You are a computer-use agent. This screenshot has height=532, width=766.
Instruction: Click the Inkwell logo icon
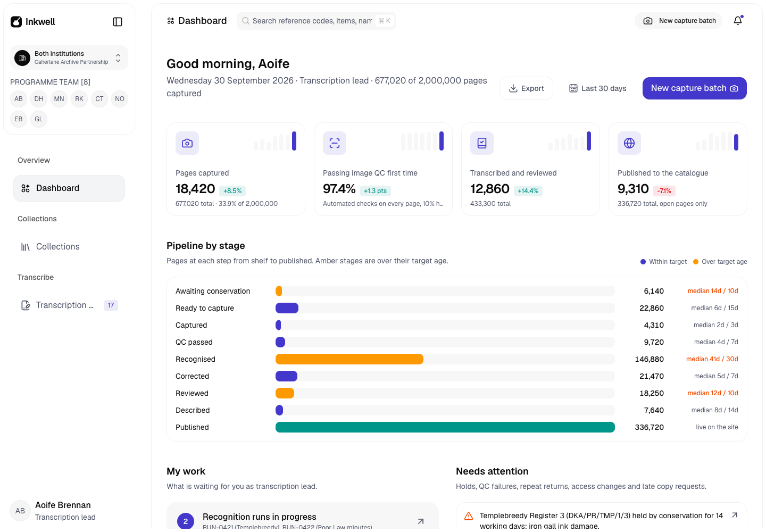(16, 22)
